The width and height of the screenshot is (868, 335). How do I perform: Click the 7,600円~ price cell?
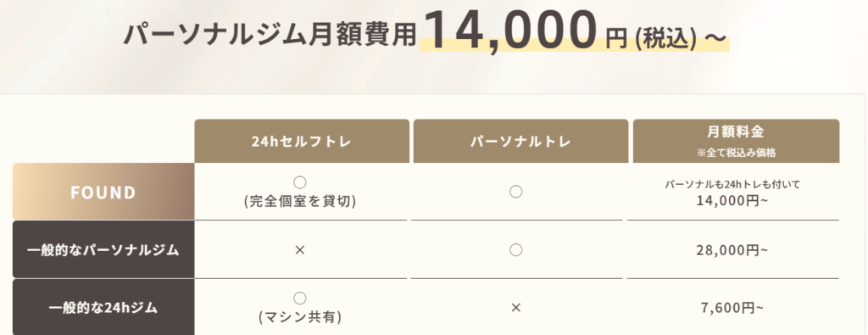(x=732, y=307)
